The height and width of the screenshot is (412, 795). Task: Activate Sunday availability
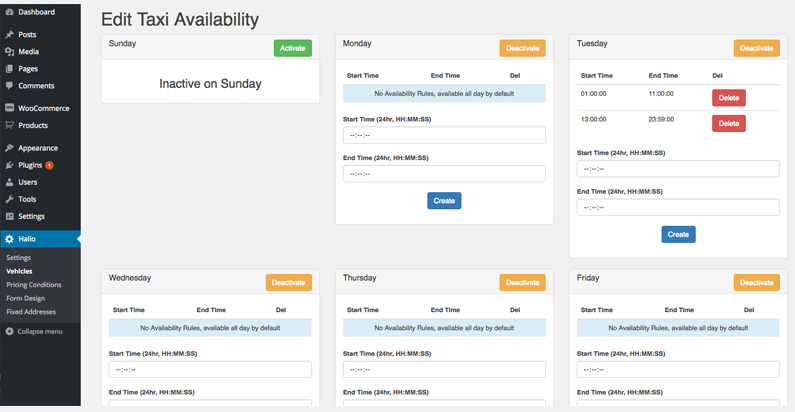click(292, 48)
